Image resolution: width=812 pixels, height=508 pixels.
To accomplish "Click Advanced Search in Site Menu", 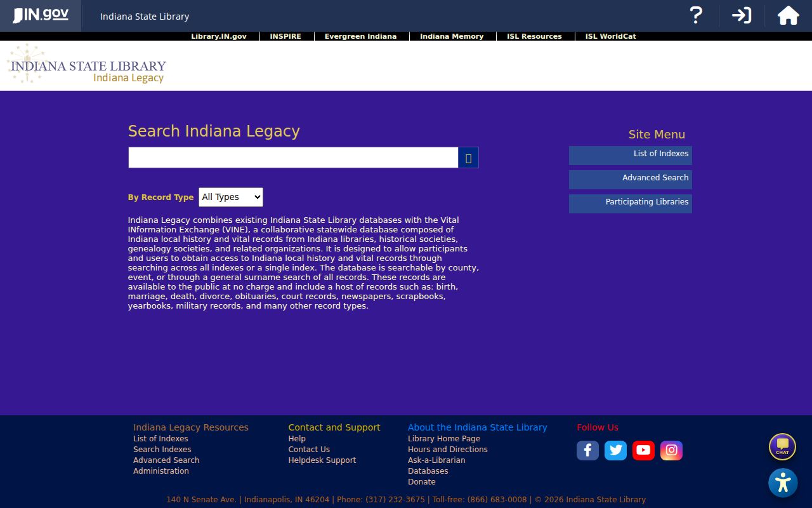I will [631, 180].
